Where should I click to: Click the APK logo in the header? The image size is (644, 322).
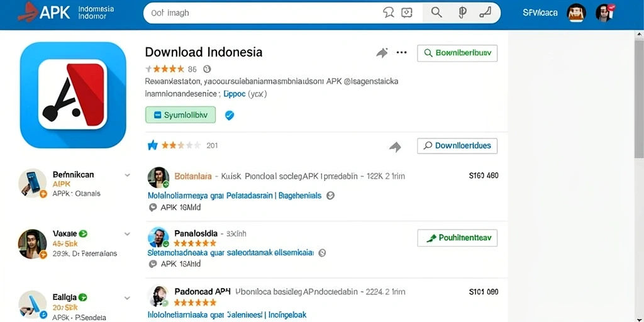click(x=45, y=13)
